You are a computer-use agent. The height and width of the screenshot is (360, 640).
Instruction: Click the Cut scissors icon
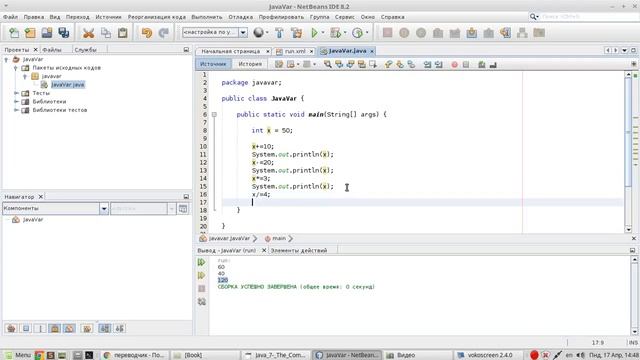click(x=88, y=33)
